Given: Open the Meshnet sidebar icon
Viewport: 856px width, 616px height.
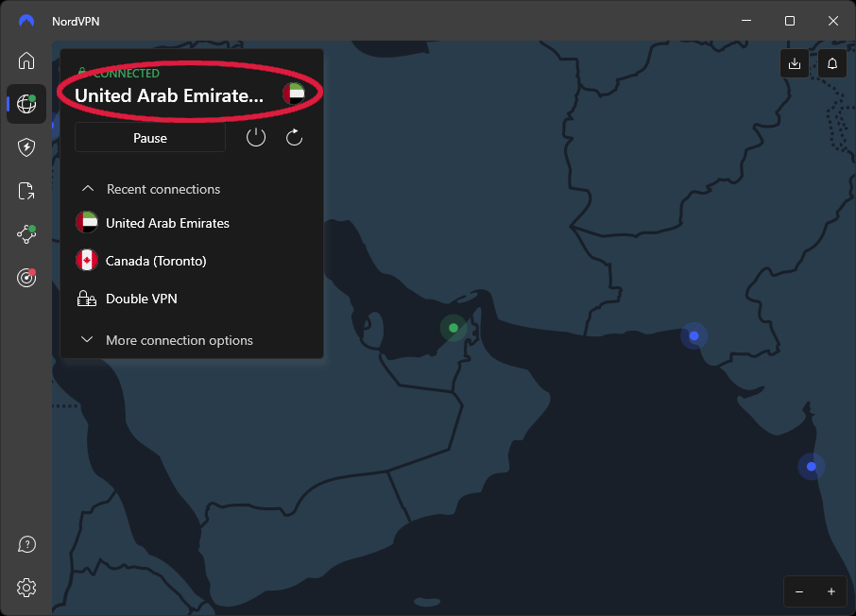Looking at the screenshot, I should 26,233.
